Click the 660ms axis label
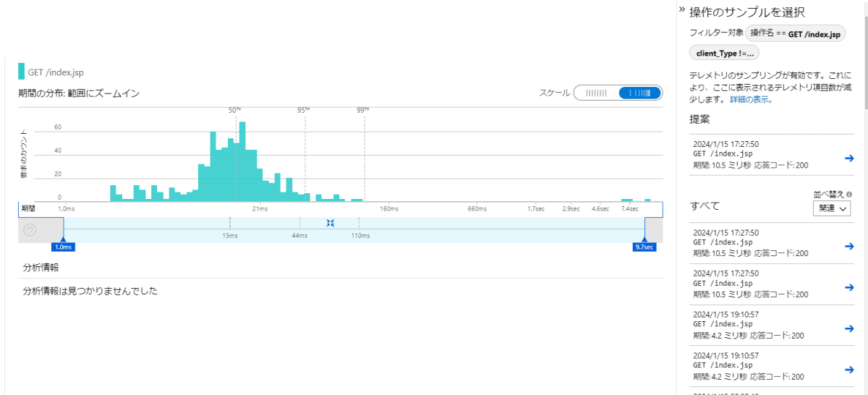 click(x=477, y=208)
